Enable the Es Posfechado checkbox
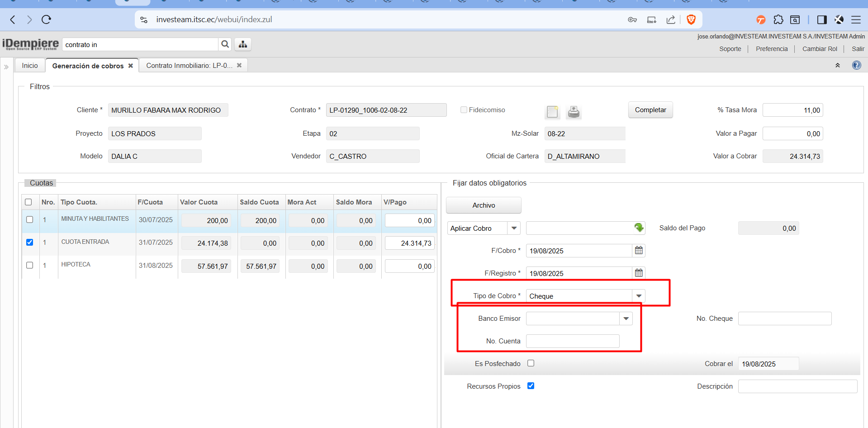 pos(531,363)
